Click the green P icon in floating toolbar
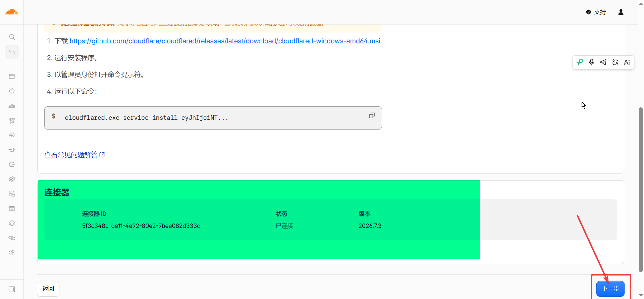This screenshot has width=644, height=299. point(580,62)
